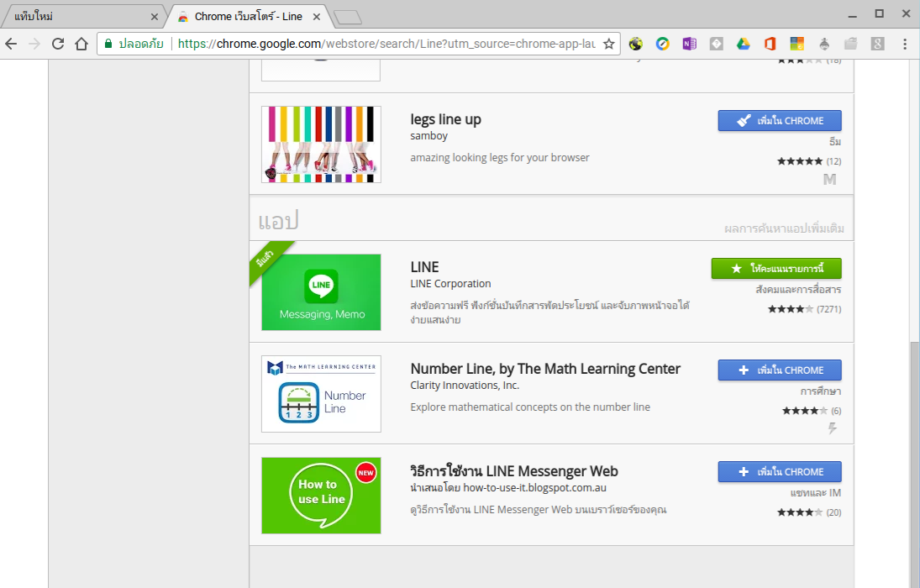
Task: Click the browser forward arrow
Action: [34, 44]
